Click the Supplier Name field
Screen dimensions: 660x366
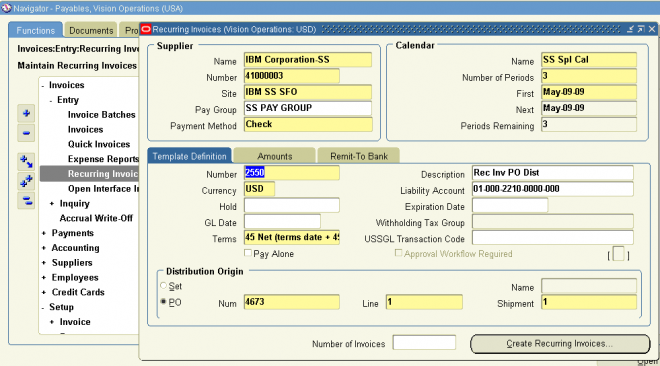click(x=308, y=60)
